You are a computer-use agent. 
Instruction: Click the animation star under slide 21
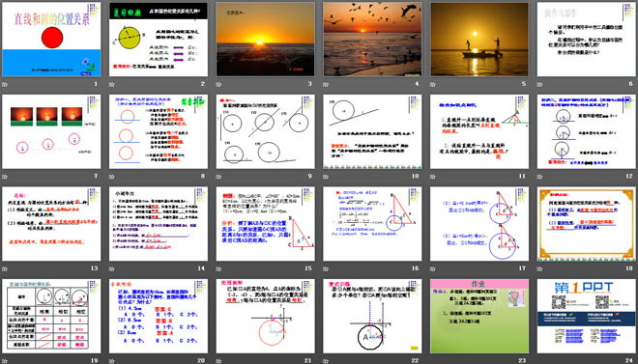[x=218, y=360]
